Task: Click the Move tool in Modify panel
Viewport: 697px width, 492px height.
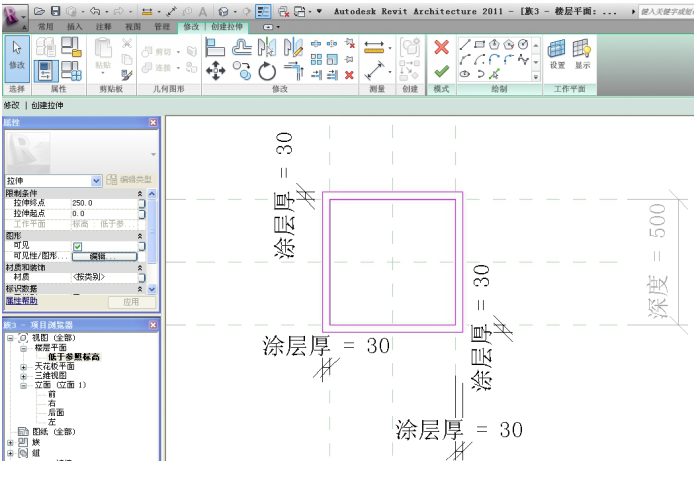Action: click(215, 71)
